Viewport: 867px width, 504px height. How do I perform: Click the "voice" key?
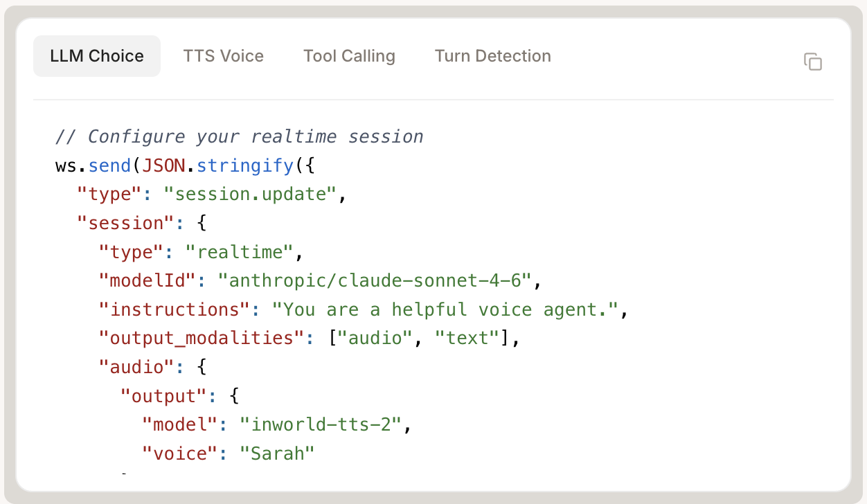click(x=180, y=453)
